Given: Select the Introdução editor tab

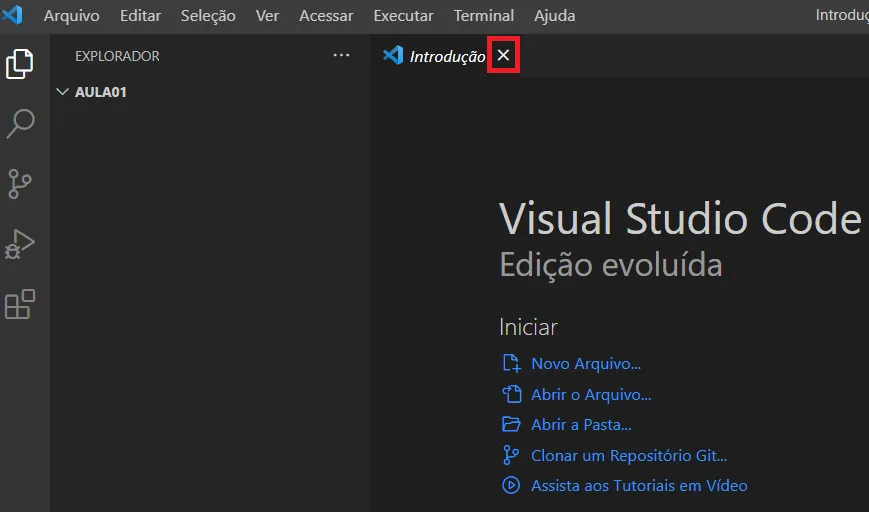Looking at the screenshot, I should 447,56.
